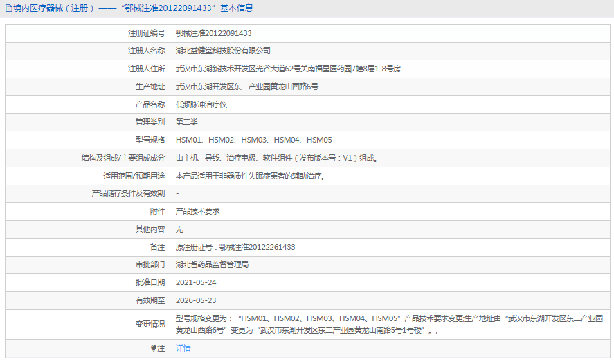The width and height of the screenshot is (614, 364).
Task: Click the 产品名称 label
Action: point(150,104)
